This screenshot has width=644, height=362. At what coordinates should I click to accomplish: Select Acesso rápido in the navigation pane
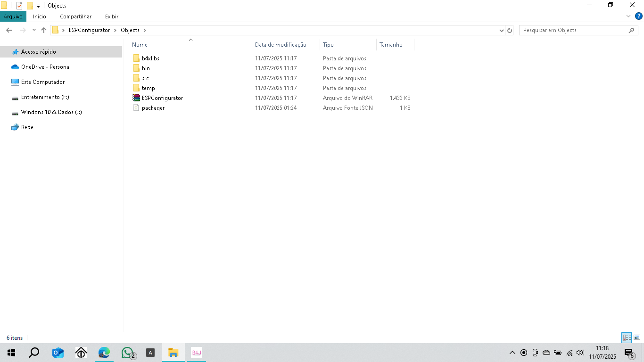pyautogui.click(x=61, y=52)
